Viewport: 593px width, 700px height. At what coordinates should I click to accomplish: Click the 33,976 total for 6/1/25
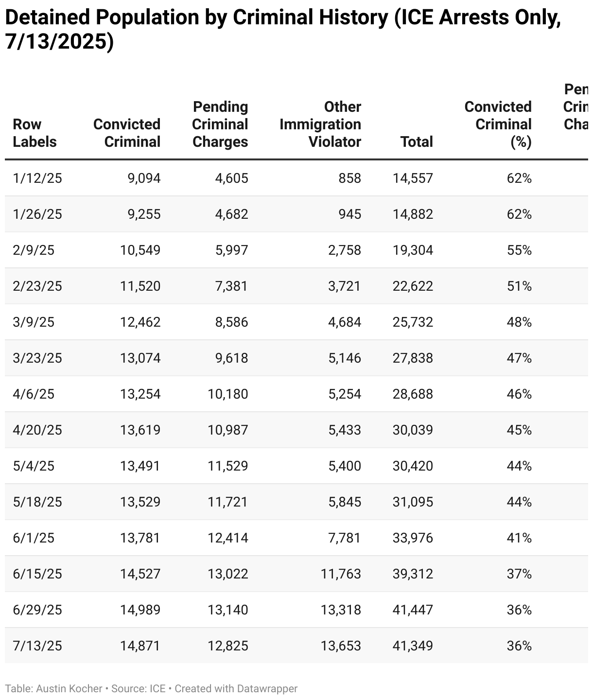413,538
